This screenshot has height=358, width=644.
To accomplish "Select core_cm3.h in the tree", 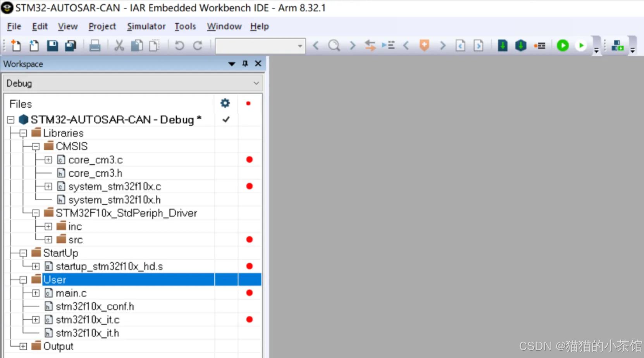I will (95, 173).
